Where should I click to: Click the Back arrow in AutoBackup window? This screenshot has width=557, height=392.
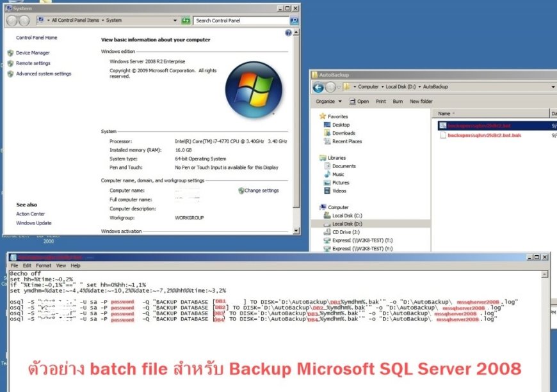318,87
